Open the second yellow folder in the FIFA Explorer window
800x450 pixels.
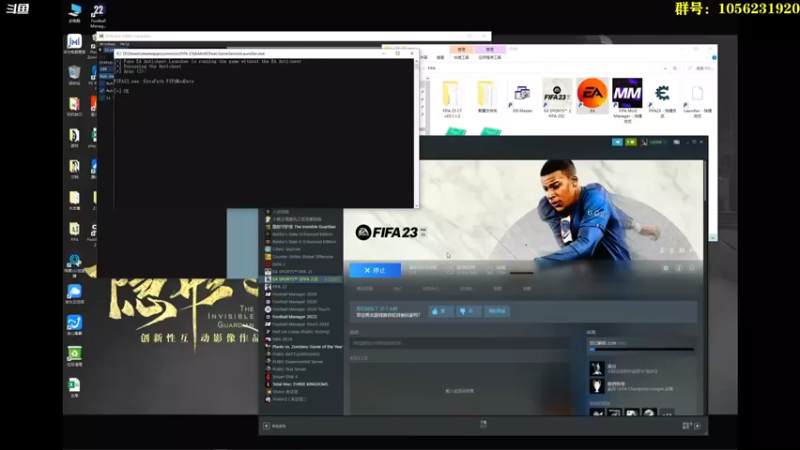coord(486,96)
